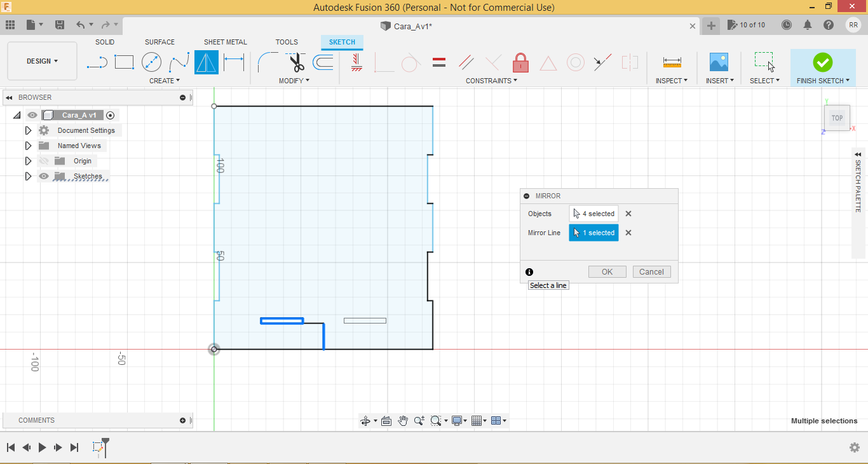Play the timeline
Viewport: 868px width, 464px height.
[x=42, y=447]
